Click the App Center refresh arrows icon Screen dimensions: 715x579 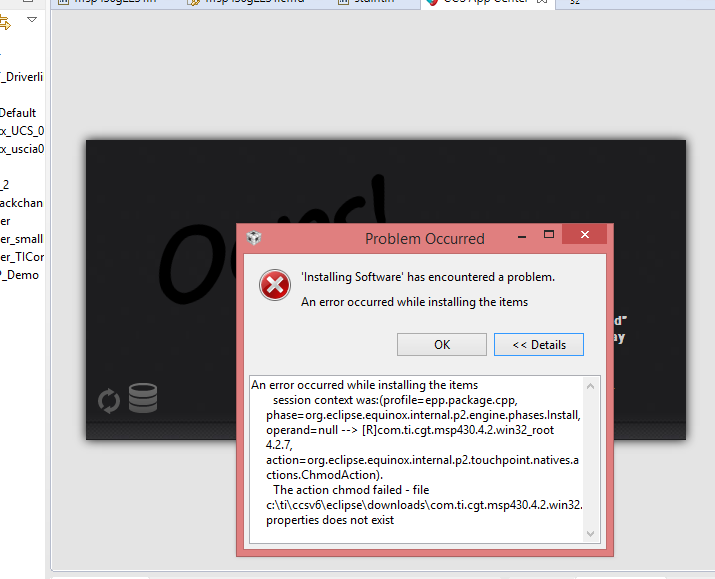(109, 401)
